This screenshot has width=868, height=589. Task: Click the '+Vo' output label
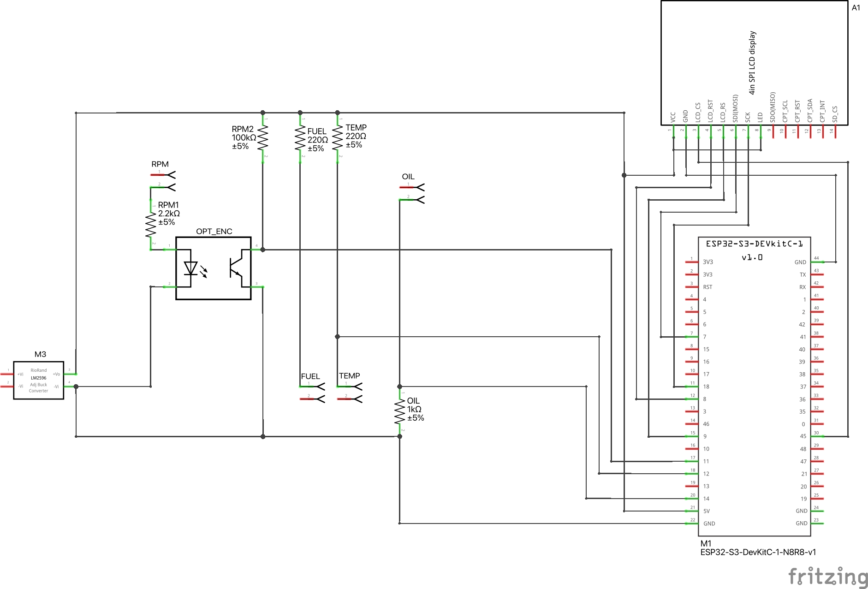click(56, 374)
